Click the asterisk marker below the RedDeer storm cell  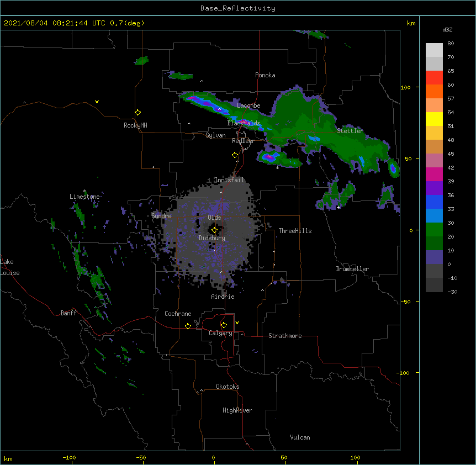click(x=277, y=168)
